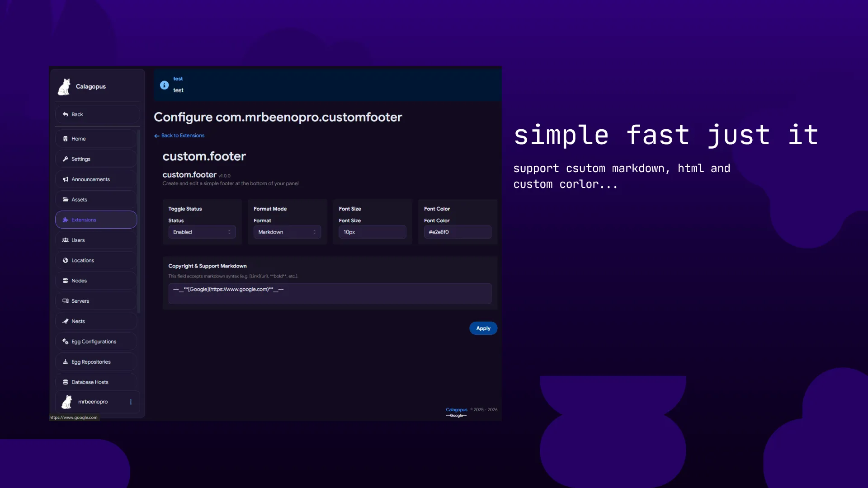Click the mrbeenopro username
The height and width of the screenshot is (488, 868).
click(x=93, y=402)
